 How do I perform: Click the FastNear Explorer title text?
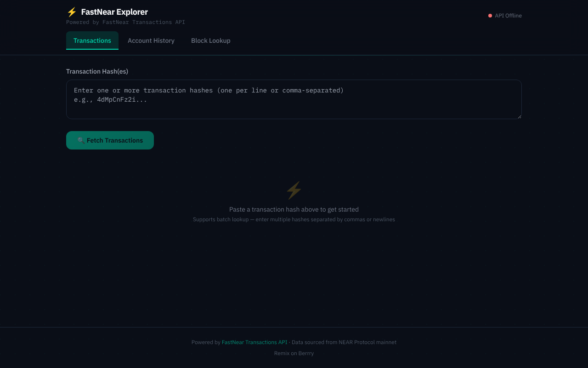point(114,12)
